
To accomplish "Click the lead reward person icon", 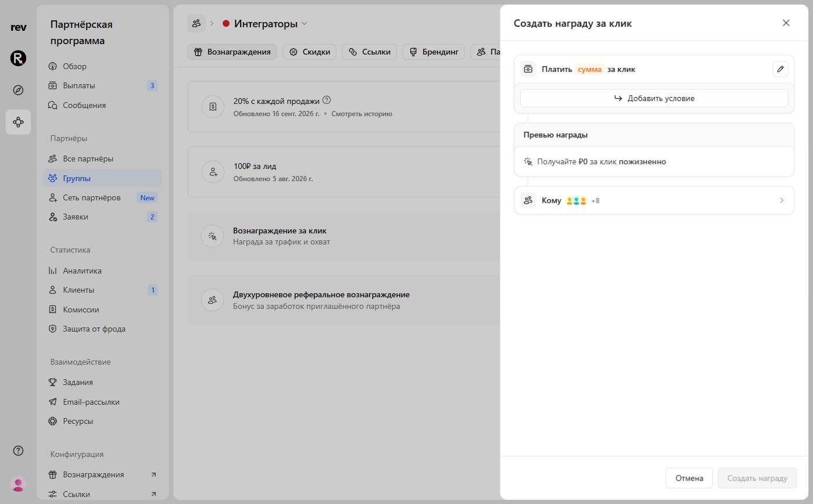I will (x=213, y=172).
